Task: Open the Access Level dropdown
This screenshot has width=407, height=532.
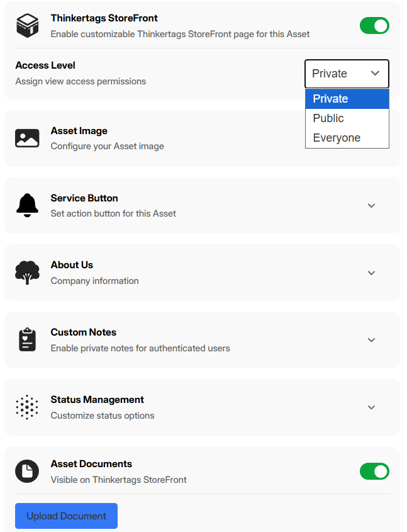Action: tap(347, 74)
